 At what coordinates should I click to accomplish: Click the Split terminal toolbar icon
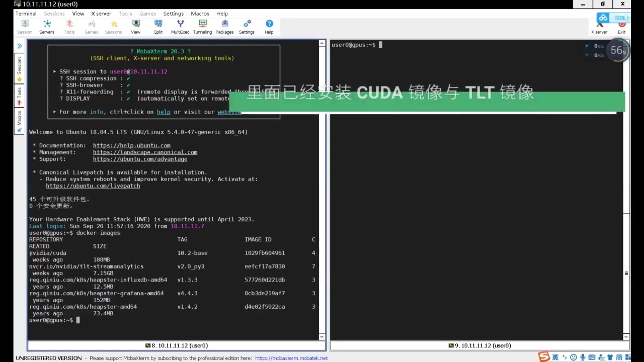pos(158,27)
